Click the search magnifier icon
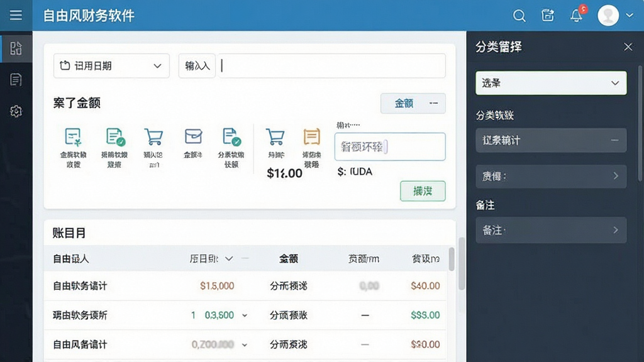 click(x=519, y=16)
